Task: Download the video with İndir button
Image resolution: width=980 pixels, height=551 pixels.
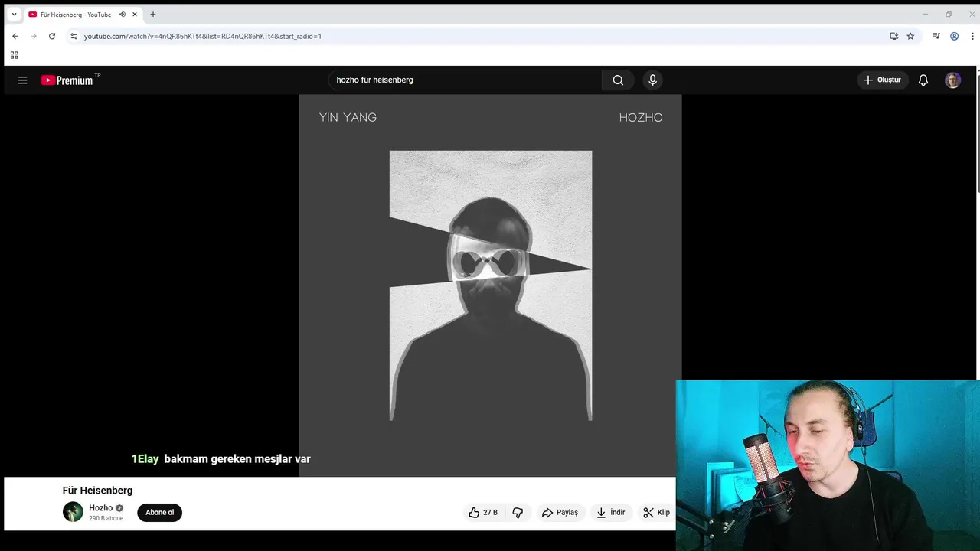Action: coord(611,513)
